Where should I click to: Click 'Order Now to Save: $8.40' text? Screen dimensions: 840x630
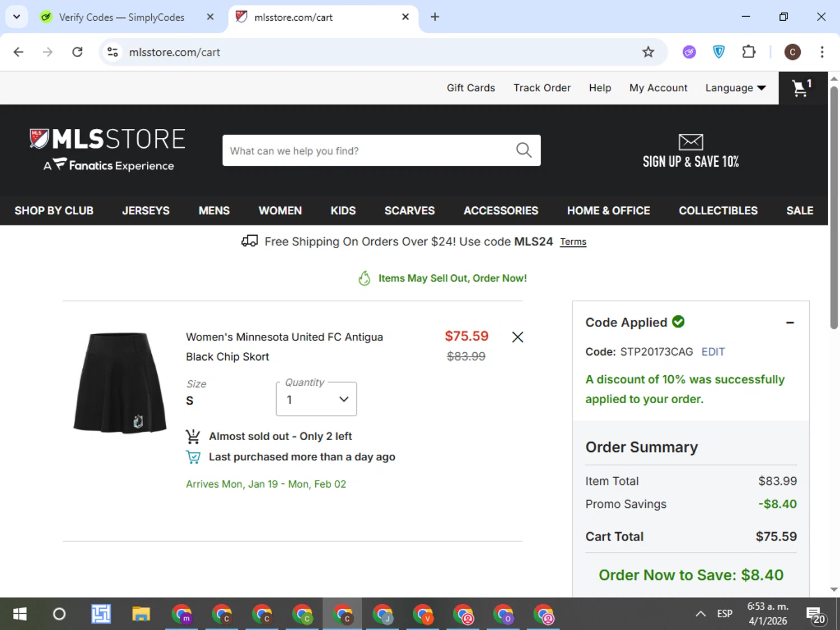690,575
